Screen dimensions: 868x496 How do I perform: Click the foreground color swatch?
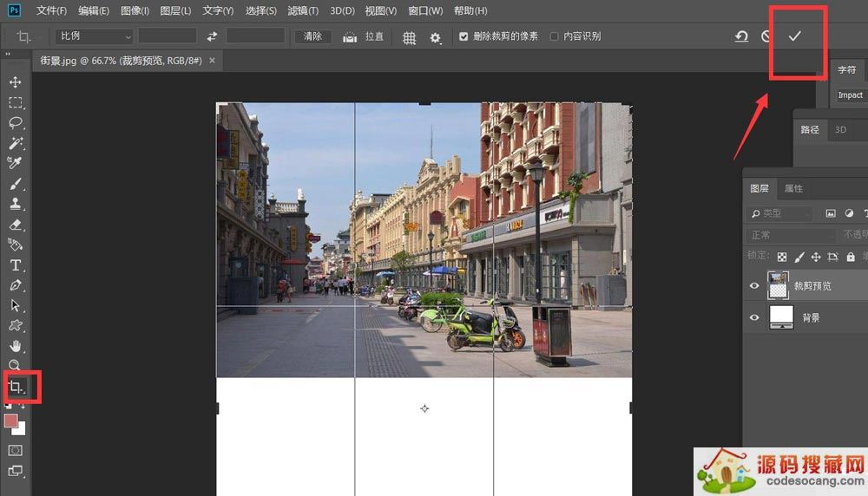click(x=10, y=421)
